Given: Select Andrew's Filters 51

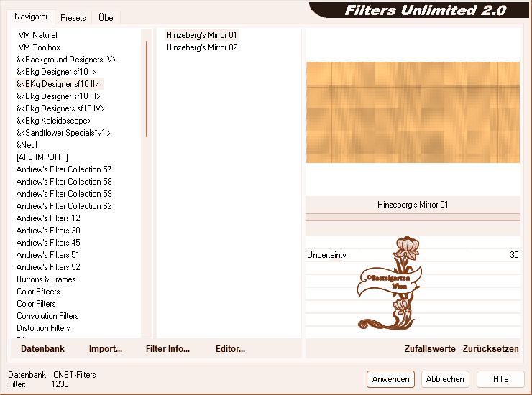Looking at the screenshot, I should pyautogui.click(x=48, y=255).
